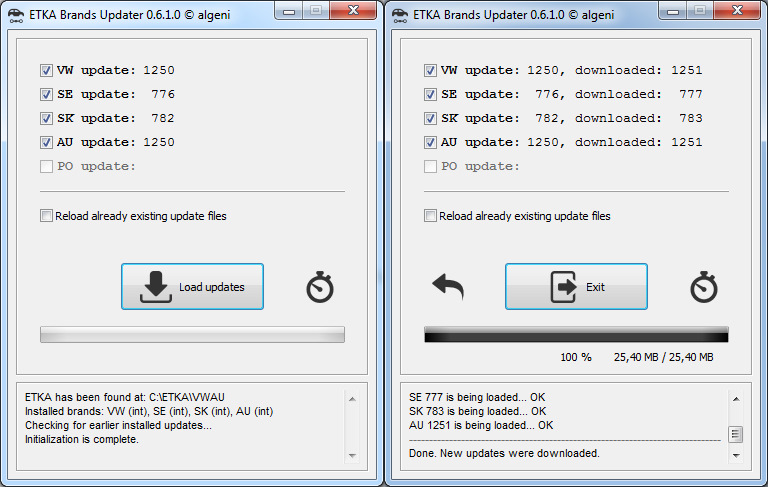
Task: Click the car app icon in left title bar
Action: (16, 15)
